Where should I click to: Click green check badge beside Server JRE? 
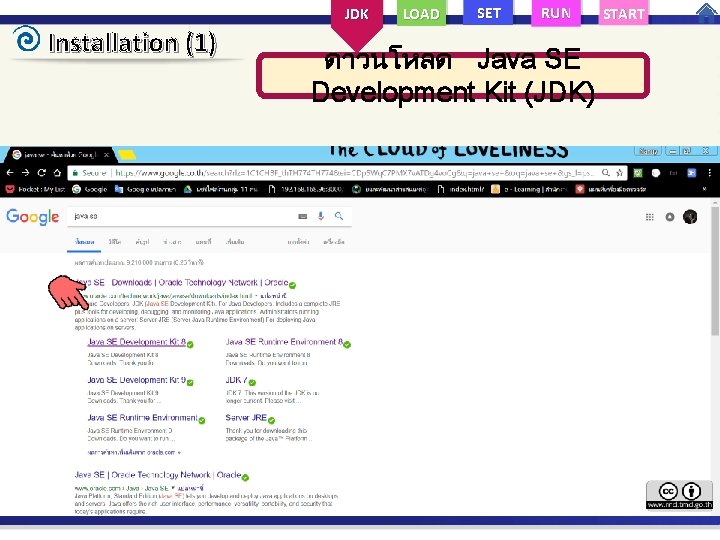(x=271, y=421)
